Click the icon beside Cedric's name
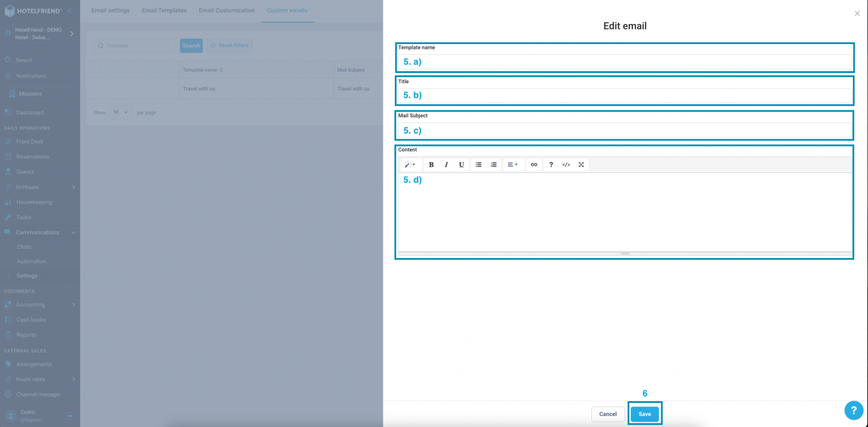The image size is (868, 427). click(x=70, y=416)
